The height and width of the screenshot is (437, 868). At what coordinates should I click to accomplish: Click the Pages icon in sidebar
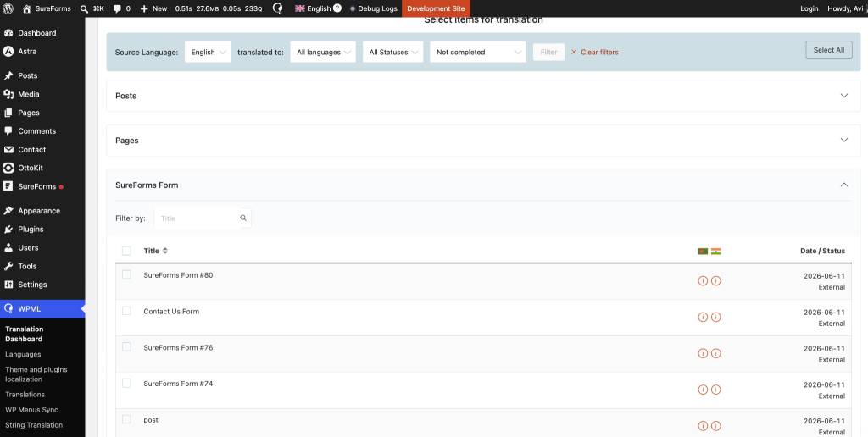(x=8, y=113)
